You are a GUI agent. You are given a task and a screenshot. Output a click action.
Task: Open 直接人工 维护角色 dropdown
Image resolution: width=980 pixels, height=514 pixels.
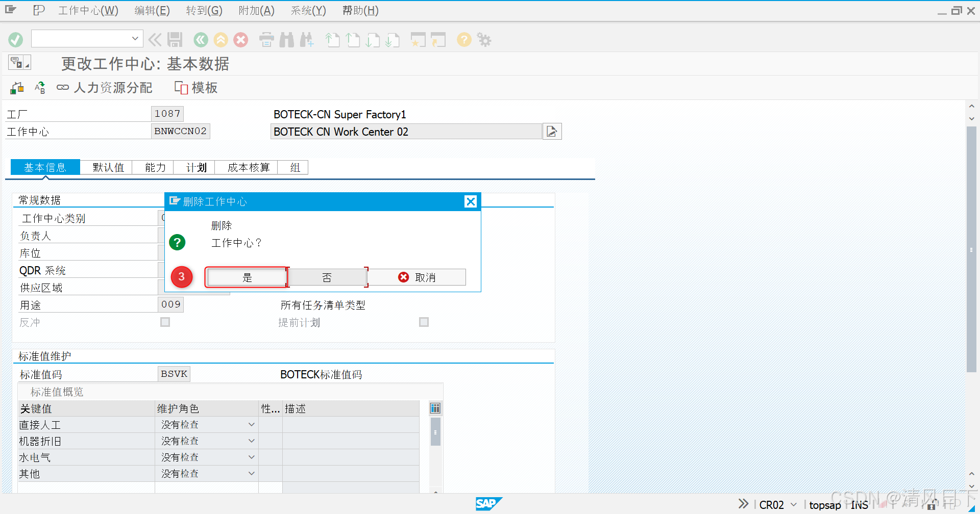251,425
